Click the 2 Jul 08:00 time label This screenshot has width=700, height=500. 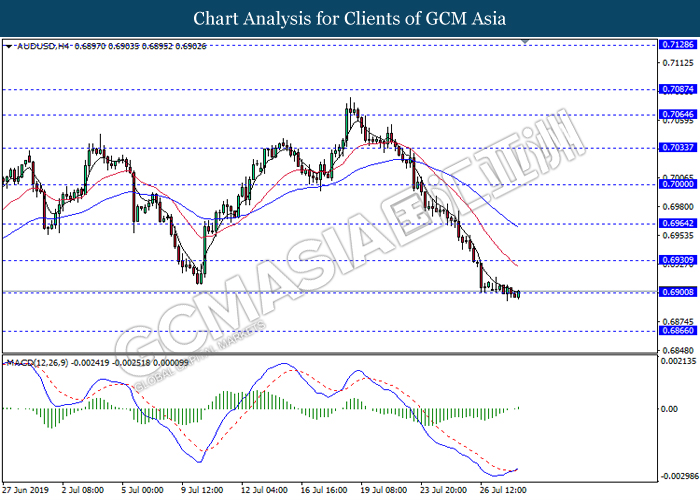[83, 490]
